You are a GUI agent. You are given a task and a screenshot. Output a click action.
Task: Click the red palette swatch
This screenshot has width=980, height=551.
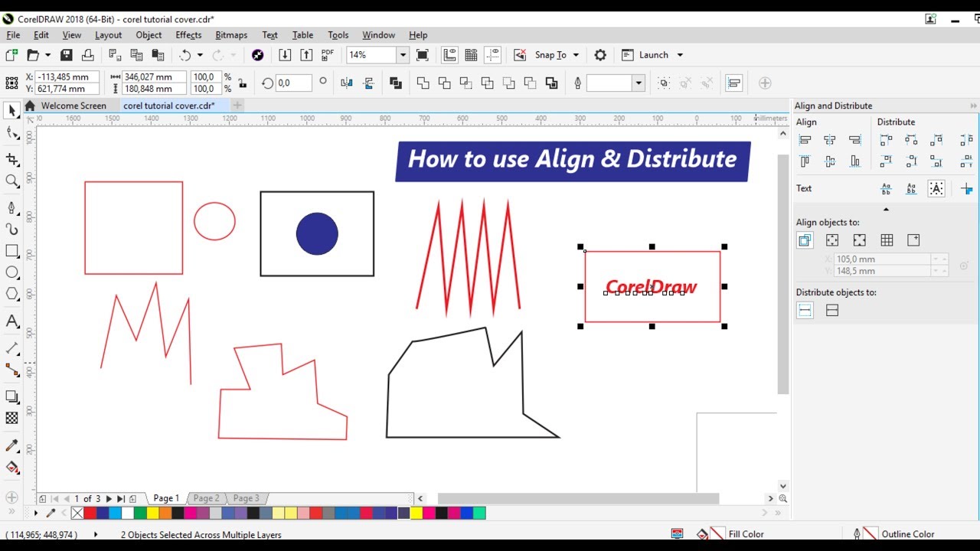tap(90, 513)
